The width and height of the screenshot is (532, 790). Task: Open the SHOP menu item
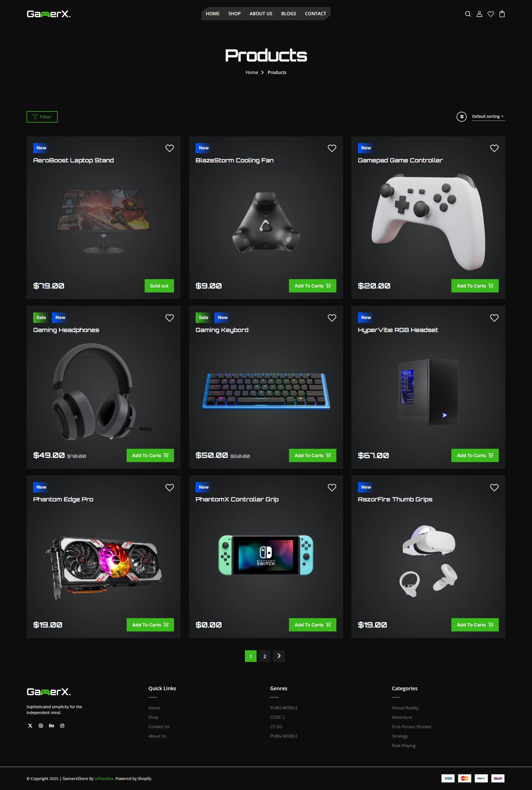(234, 14)
